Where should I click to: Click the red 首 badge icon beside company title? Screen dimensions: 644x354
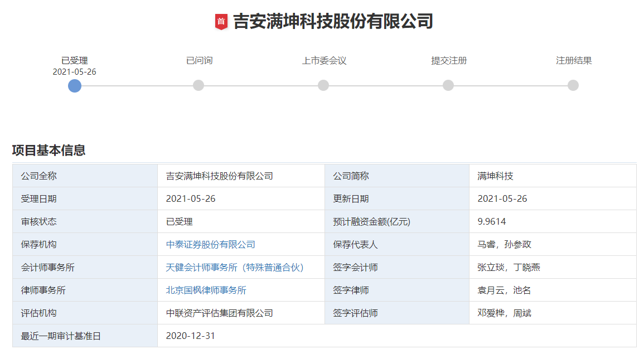coord(221,22)
